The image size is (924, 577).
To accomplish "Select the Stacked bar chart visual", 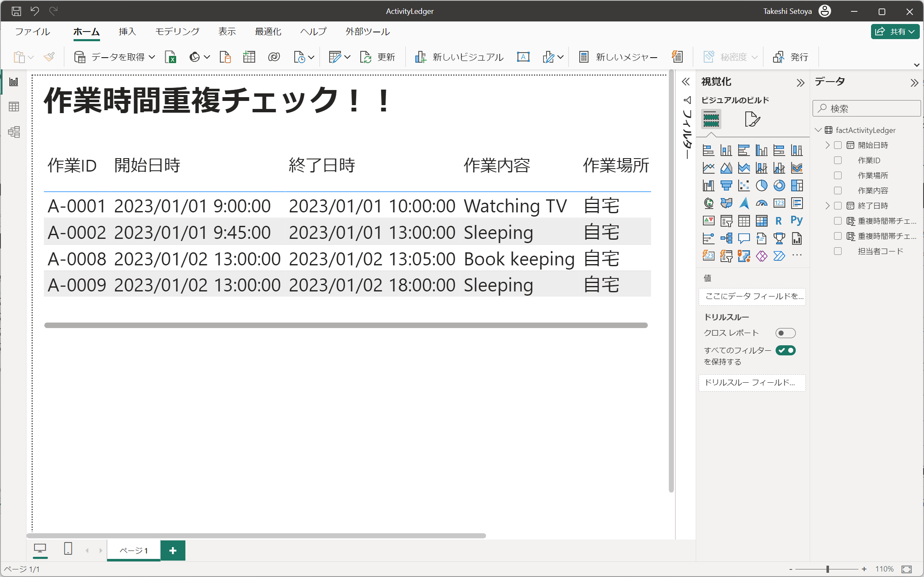I will coord(708,150).
